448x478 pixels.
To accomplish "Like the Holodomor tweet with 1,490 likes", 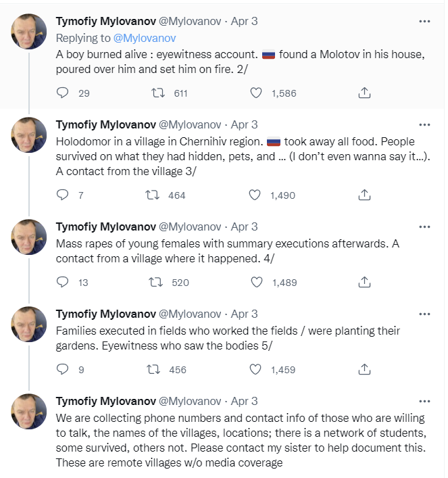I will coord(255,195).
